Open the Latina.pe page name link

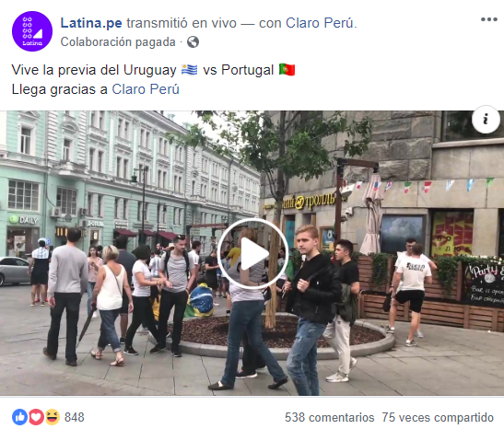tap(91, 23)
